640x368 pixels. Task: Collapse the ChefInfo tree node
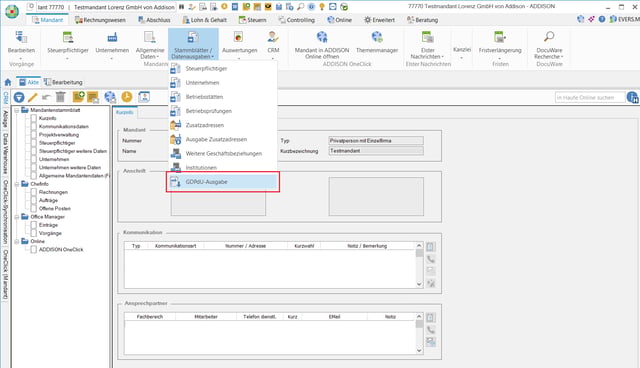pos(17,184)
